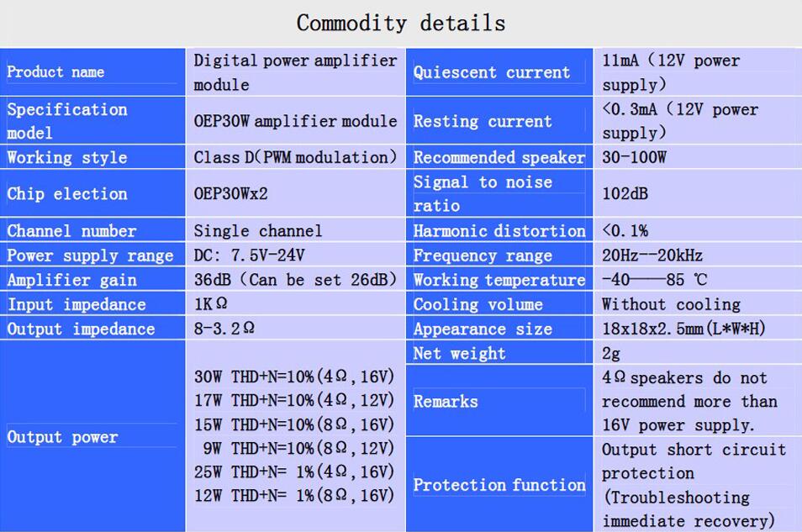Select the "Chip election" label
Screen dimensions: 802x532
pos(67,194)
